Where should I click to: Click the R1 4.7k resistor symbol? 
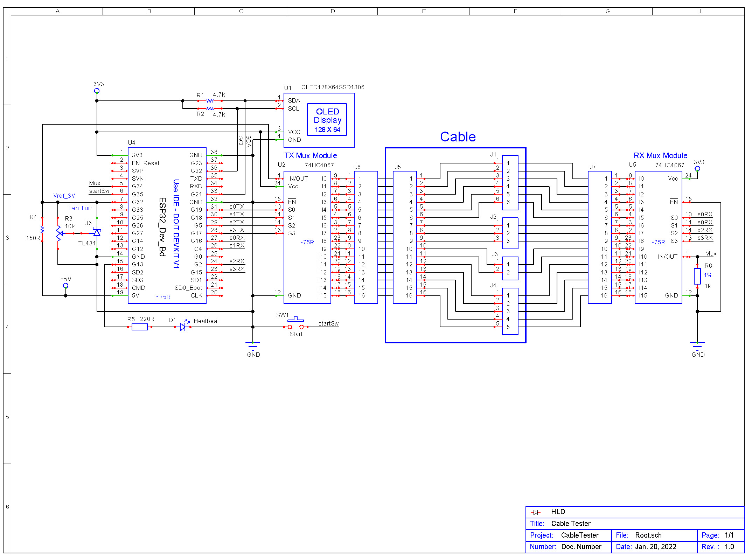tap(210, 101)
